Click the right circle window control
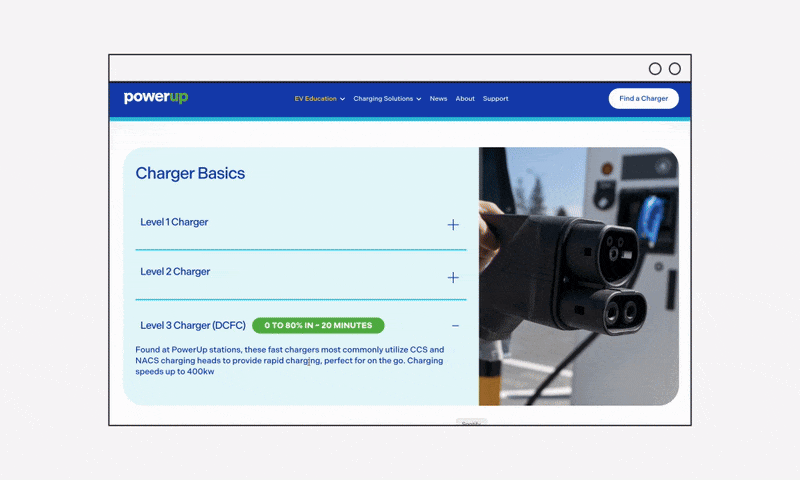The height and width of the screenshot is (480, 800). point(675,69)
